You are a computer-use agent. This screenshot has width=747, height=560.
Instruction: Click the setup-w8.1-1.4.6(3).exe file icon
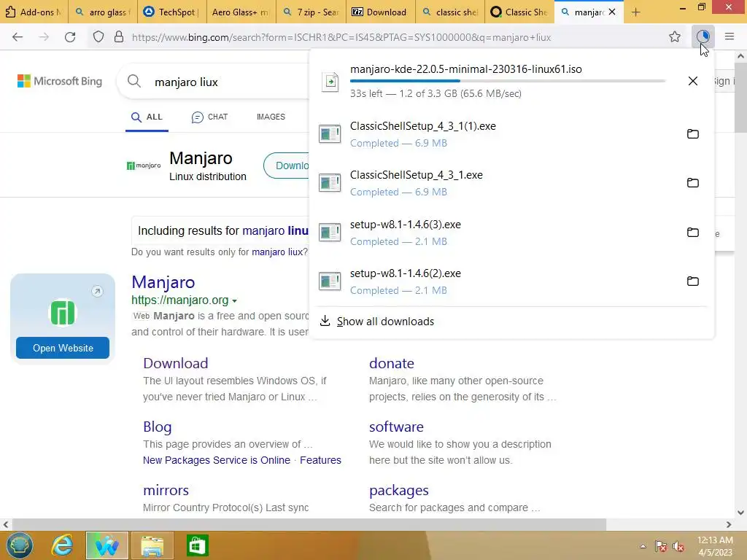[330, 233]
